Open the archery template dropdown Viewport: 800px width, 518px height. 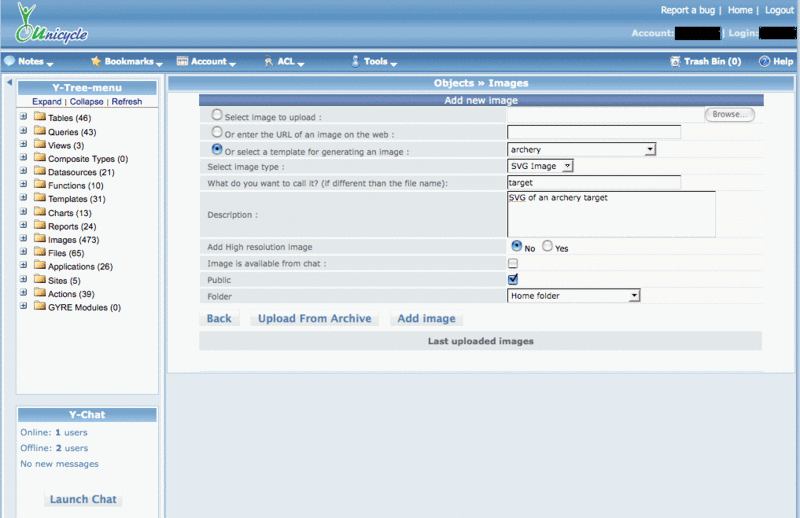pos(581,149)
